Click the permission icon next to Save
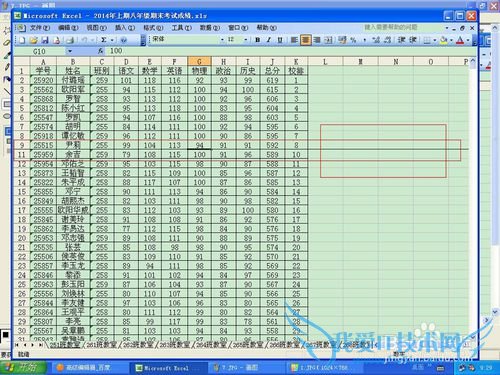500x375 pixels. pos(57,40)
